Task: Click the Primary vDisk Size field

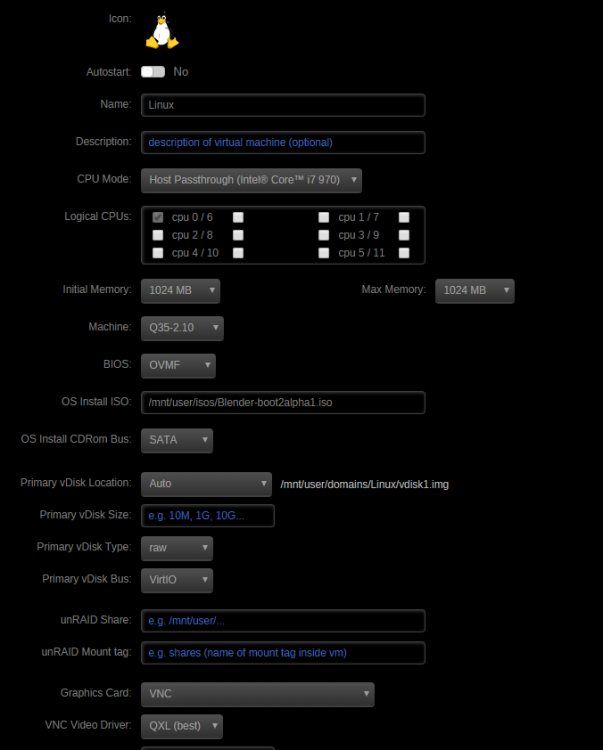Action: [x=208, y=516]
